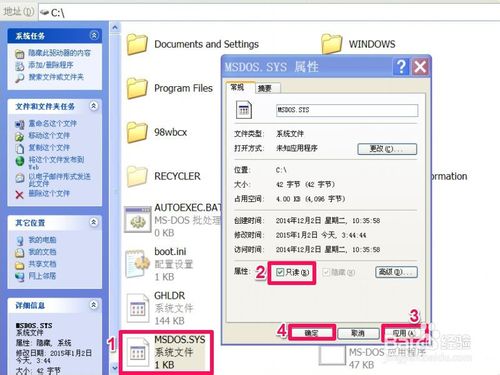Viewport: 500px width, 375px height.
Task: Collapse the 系统任务 panel
Action: click(x=94, y=35)
